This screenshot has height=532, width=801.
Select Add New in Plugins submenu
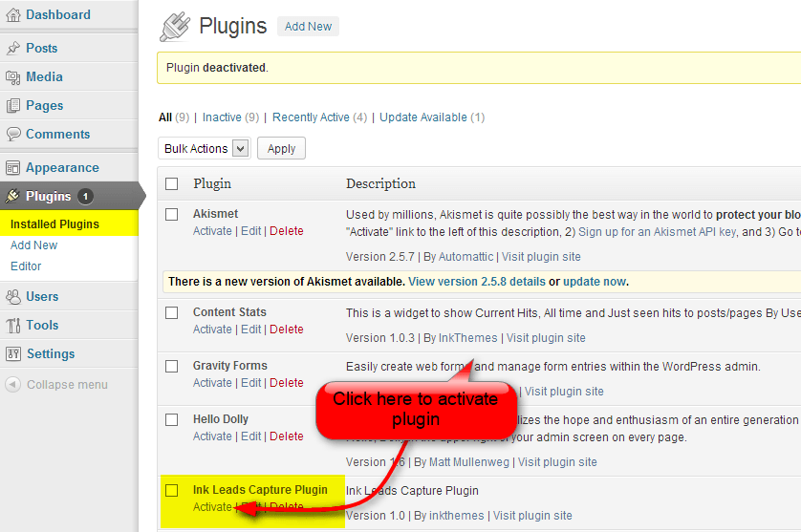(x=33, y=245)
